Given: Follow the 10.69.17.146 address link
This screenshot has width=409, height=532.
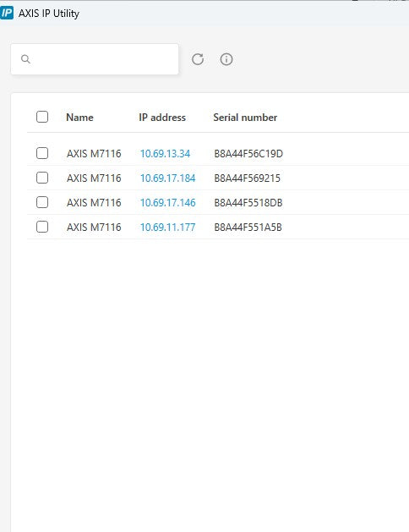Looking at the screenshot, I should coord(167,202).
